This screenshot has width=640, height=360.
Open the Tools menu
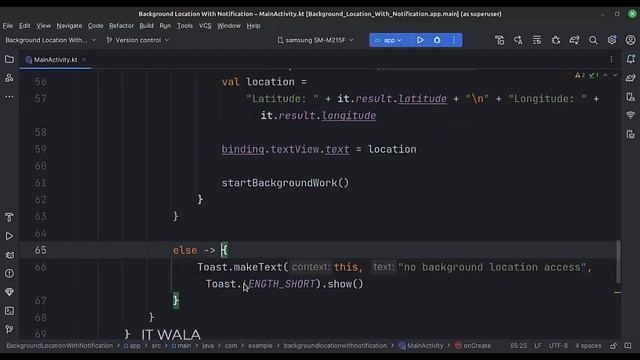(x=185, y=26)
